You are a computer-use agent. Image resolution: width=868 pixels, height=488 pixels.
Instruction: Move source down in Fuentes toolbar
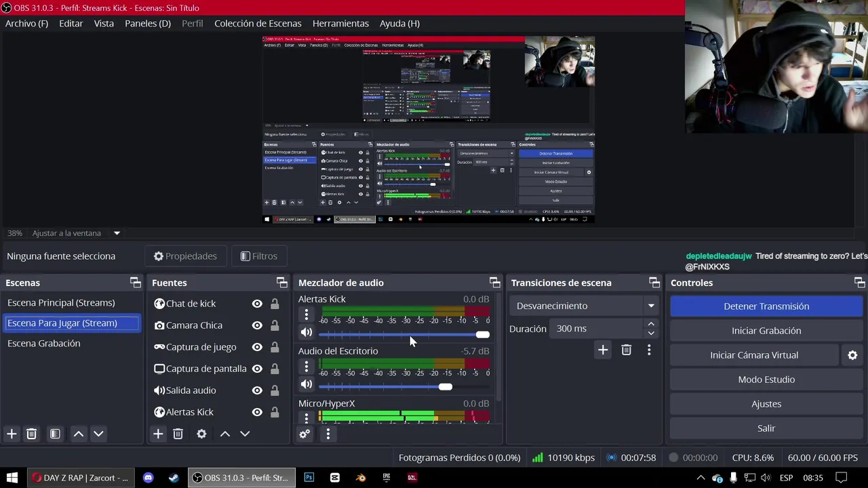tap(245, 434)
